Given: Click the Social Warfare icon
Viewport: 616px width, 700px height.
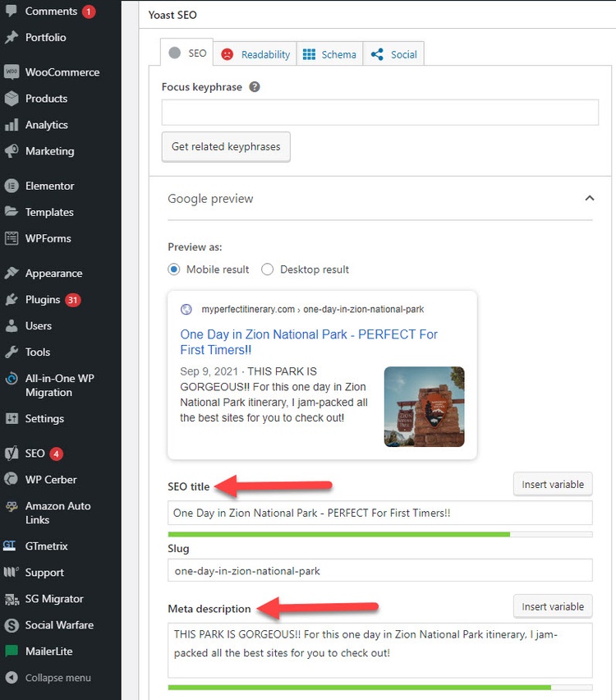Looking at the screenshot, I should click(11, 625).
